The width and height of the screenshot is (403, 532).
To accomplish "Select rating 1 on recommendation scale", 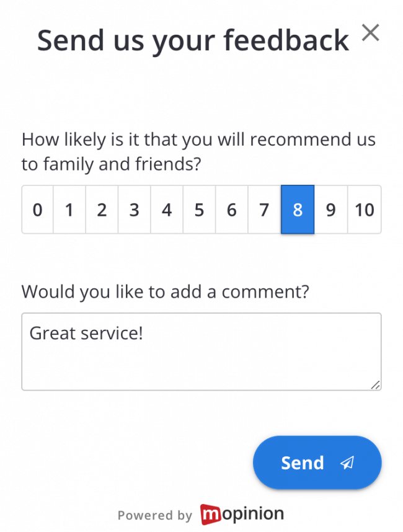I will coord(69,210).
